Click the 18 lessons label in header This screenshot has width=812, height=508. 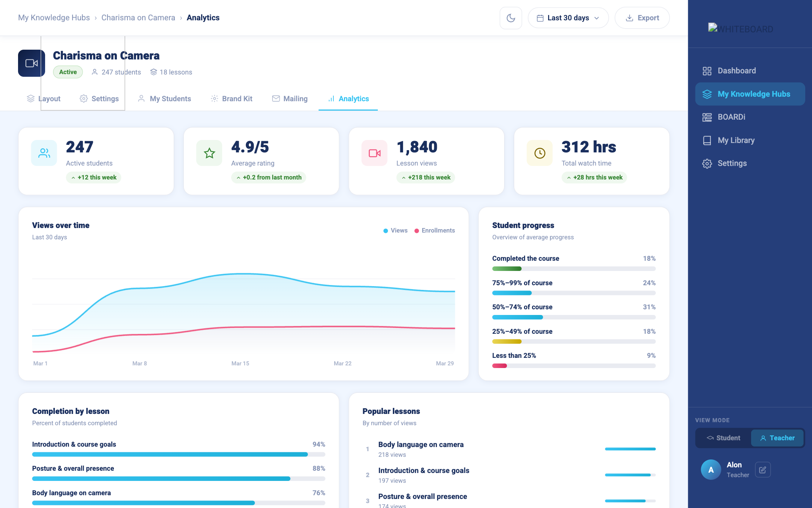[171, 72]
